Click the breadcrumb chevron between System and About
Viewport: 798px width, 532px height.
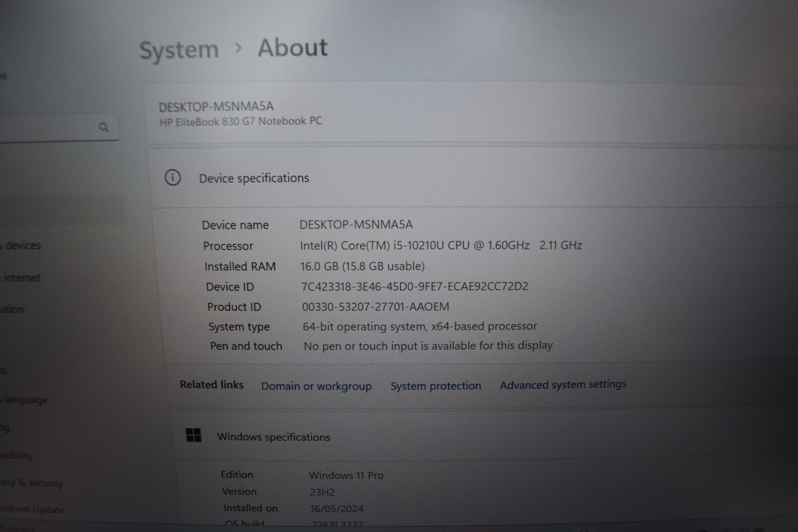click(238, 48)
